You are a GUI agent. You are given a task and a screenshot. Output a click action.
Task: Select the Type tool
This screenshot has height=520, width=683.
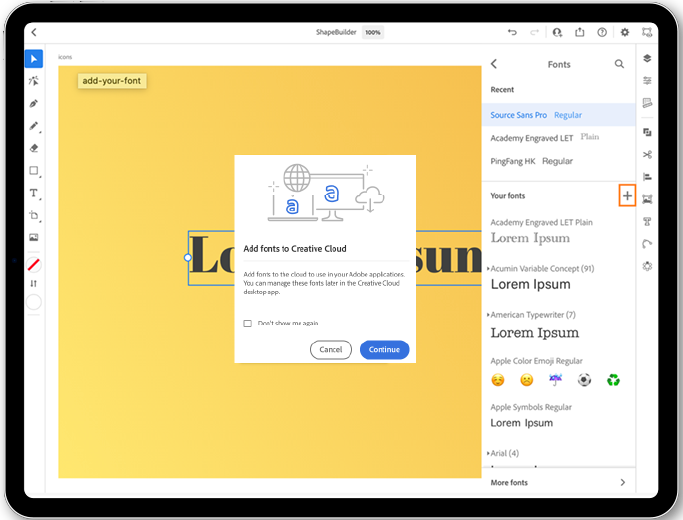tap(34, 193)
